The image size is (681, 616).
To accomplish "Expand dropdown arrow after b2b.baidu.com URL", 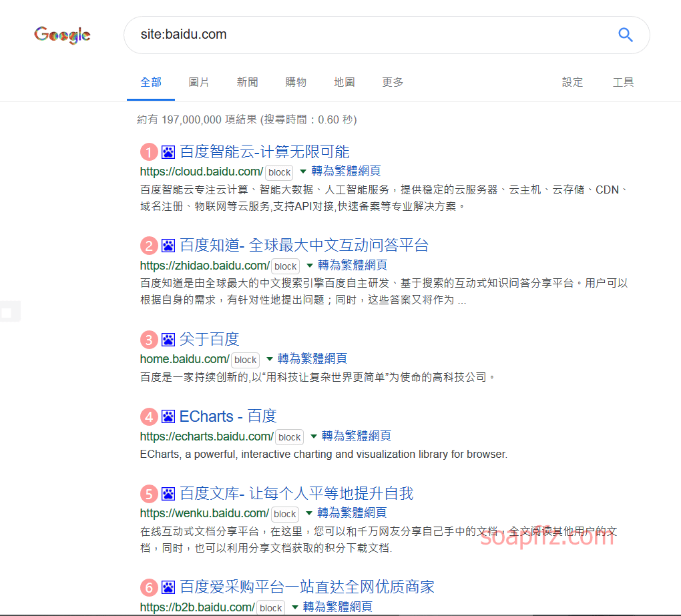I will (x=295, y=607).
